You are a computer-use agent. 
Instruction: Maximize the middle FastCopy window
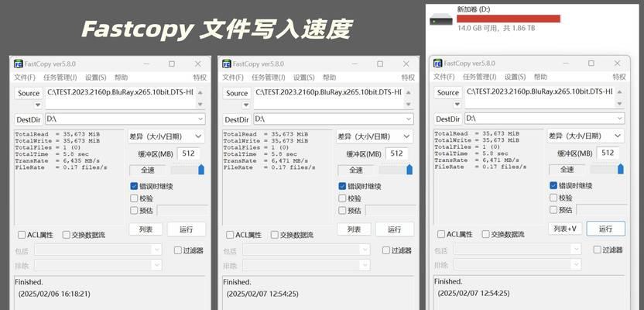click(380, 64)
